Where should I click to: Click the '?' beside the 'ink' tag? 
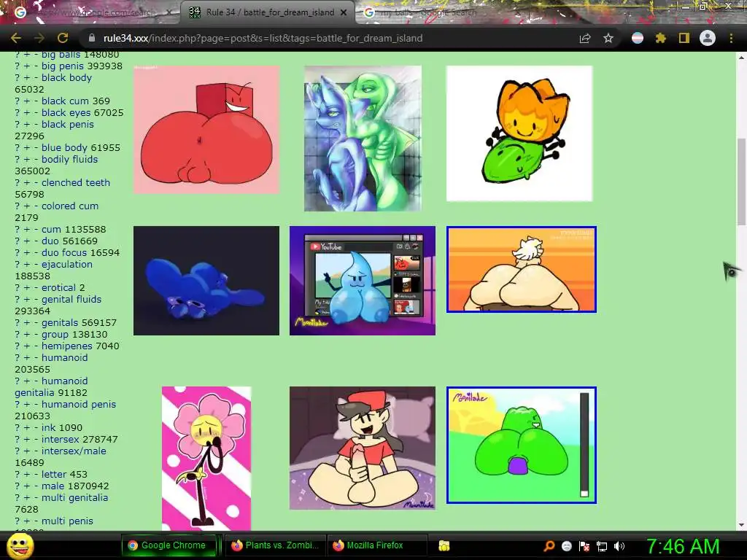point(18,428)
